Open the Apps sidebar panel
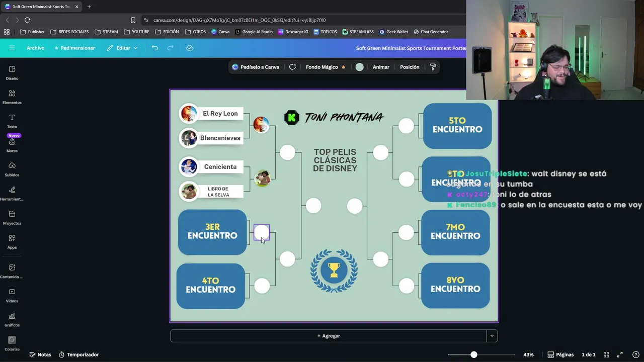644x362 pixels. click(x=12, y=242)
